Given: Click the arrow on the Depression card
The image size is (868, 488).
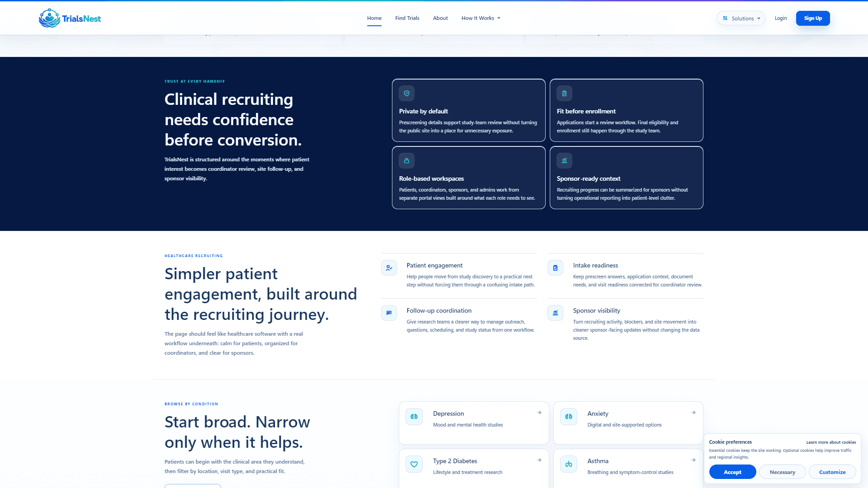Looking at the screenshot, I should click(x=539, y=413).
